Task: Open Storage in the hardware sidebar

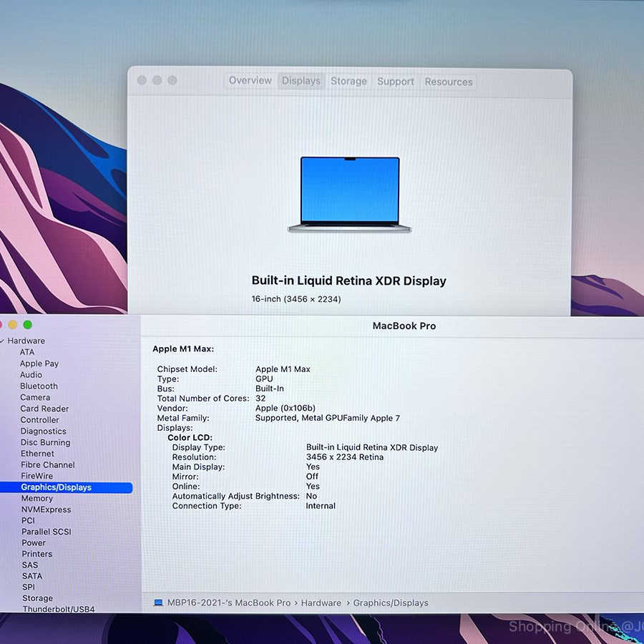Action: [x=38, y=598]
